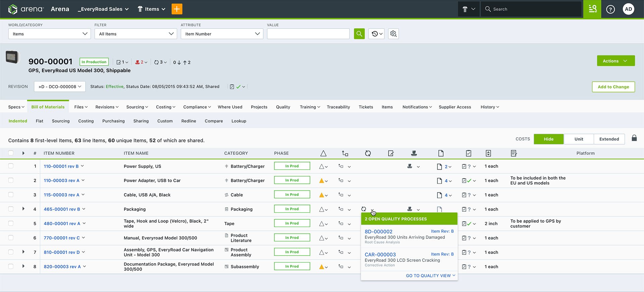The image size is (644, 292).
Task: Open the advanced search settings gear icon
Action: coord(393,34)
